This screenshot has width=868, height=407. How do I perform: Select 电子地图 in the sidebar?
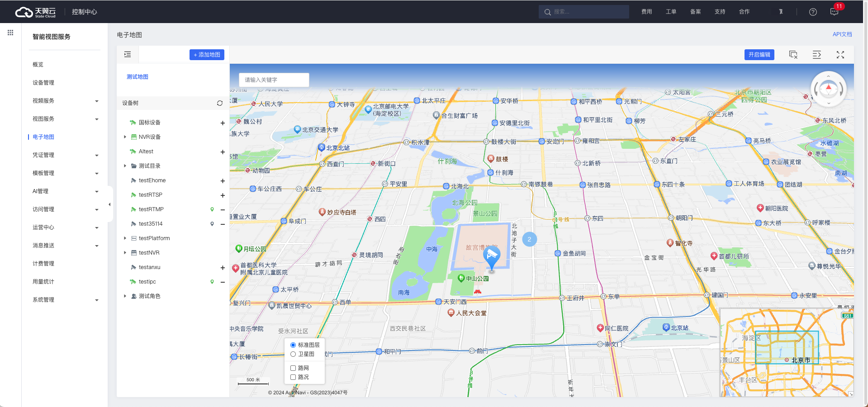tap(43, 137)
